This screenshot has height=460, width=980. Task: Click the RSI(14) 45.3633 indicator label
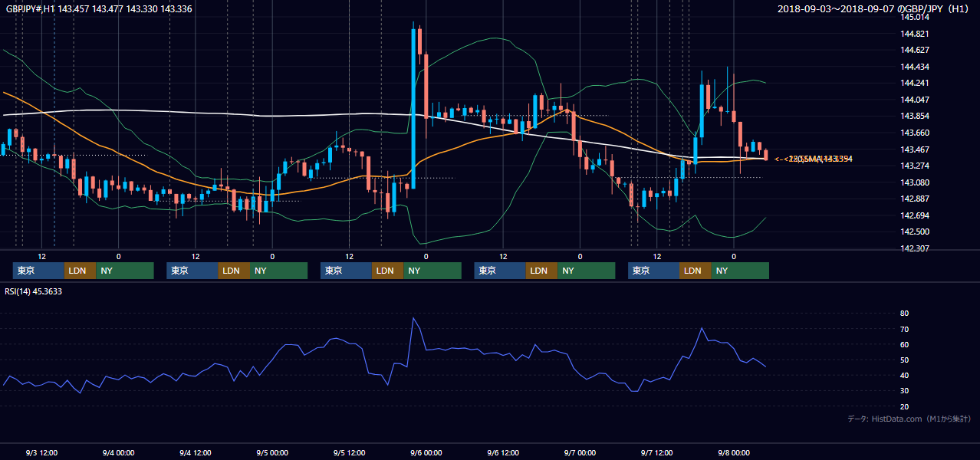[x=34, y=291]
